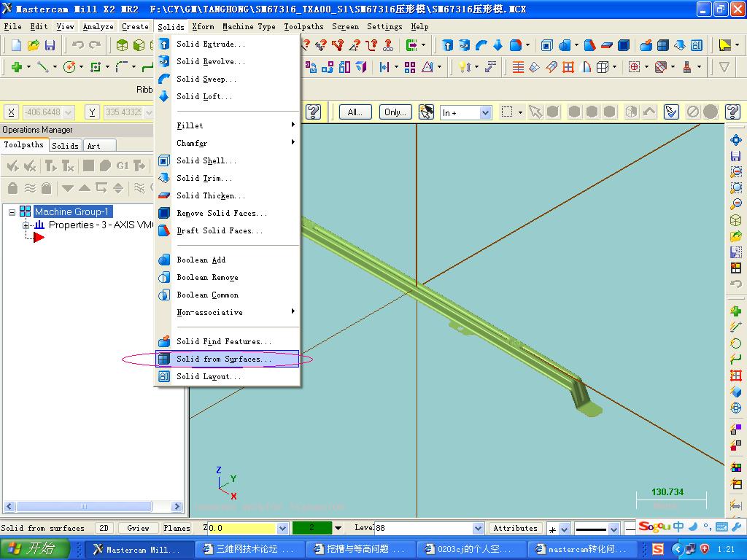Click the Undo arrow icon

[77, 45]
